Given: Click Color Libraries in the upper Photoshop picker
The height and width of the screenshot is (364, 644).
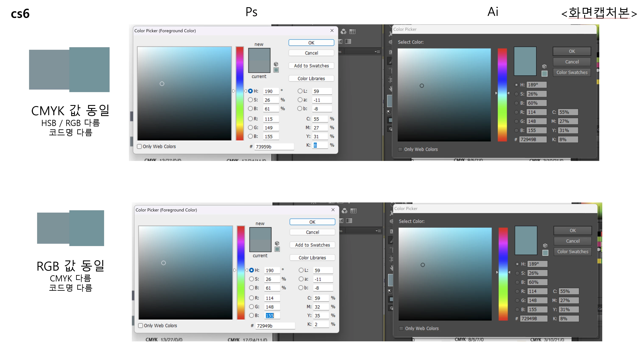Looking at the screenshot, I should (311, 79).
